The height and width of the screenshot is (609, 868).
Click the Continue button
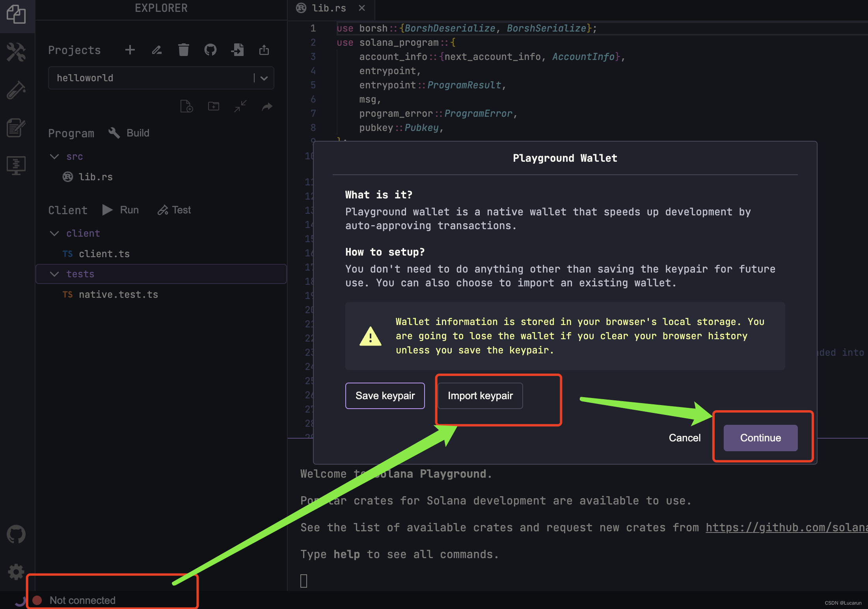pyautogui.click(x=760, y=438)
